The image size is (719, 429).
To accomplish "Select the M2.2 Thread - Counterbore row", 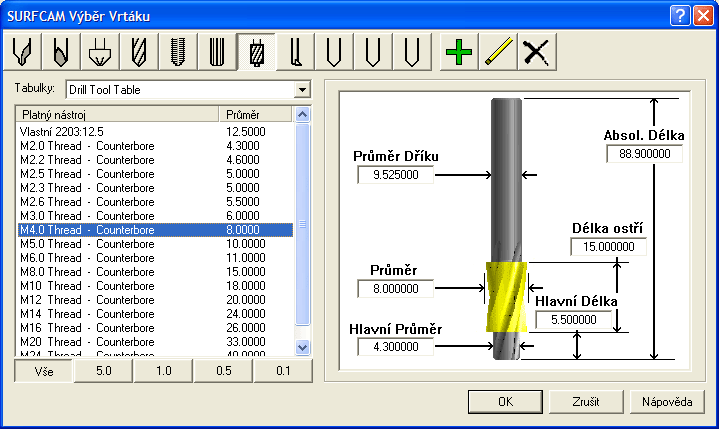I will [x=155, y=160].
